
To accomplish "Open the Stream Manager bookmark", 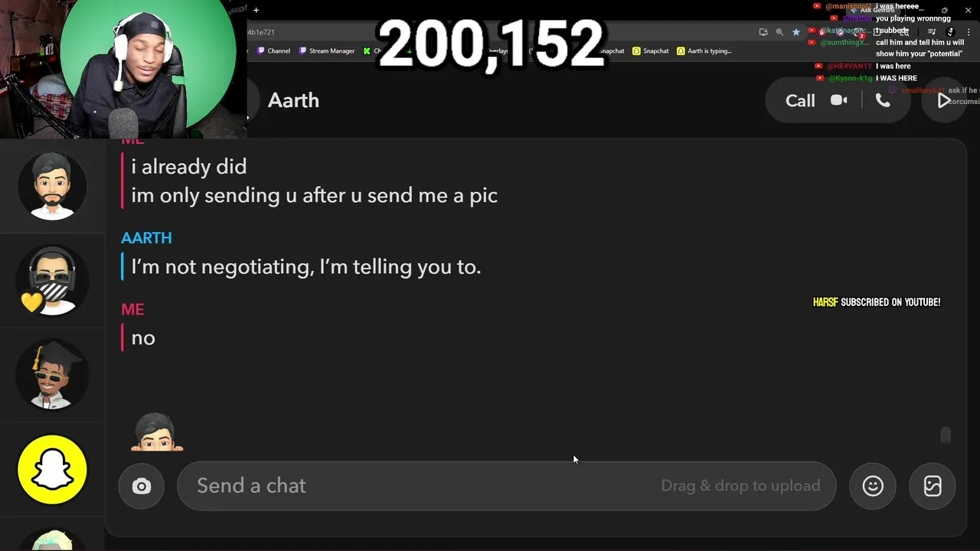I will point(327,51).
